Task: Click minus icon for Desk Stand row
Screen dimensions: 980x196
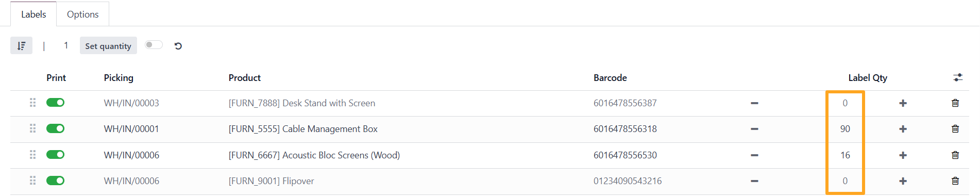Action: [754, 103]
